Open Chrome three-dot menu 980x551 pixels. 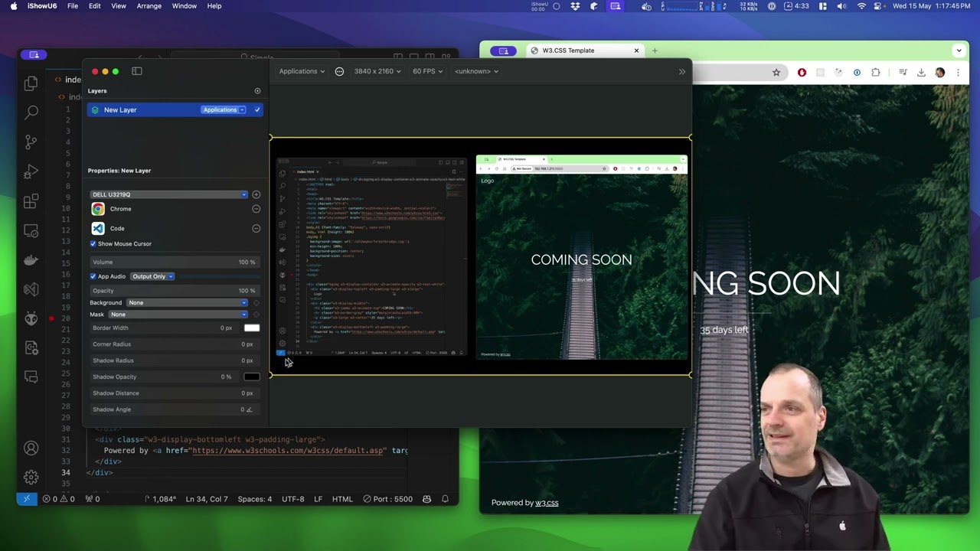958,73
